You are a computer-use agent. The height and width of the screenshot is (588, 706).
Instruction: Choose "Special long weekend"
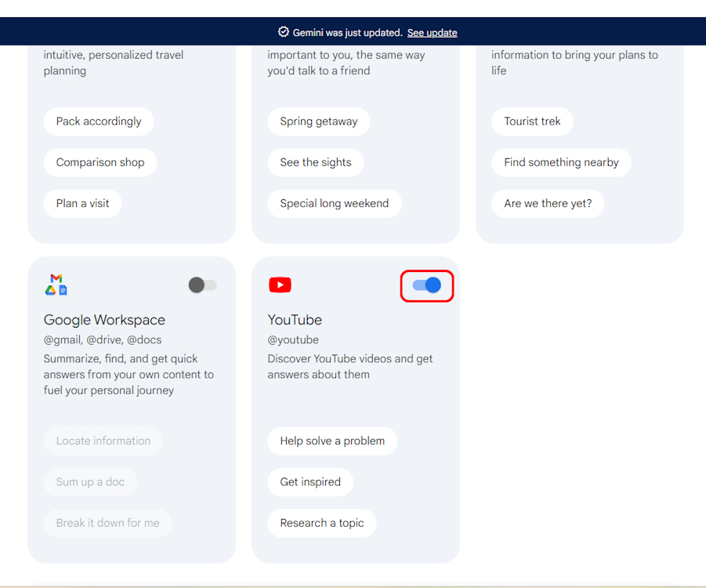[334, 203]
